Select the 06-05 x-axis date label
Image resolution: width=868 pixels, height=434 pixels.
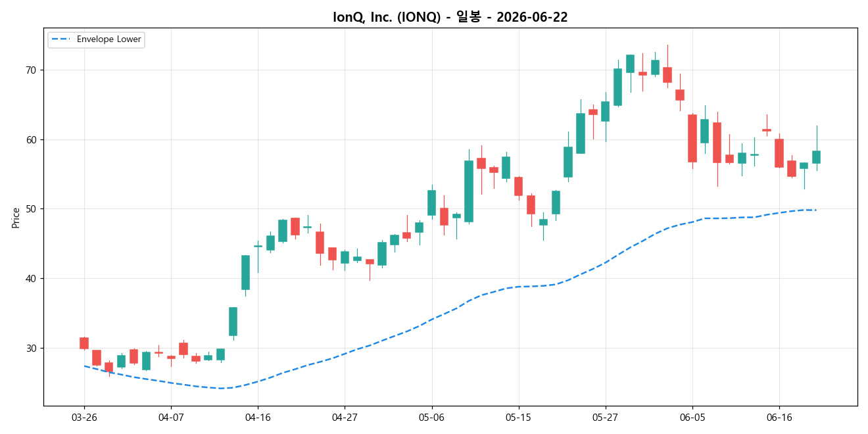(x=692, y=418)
